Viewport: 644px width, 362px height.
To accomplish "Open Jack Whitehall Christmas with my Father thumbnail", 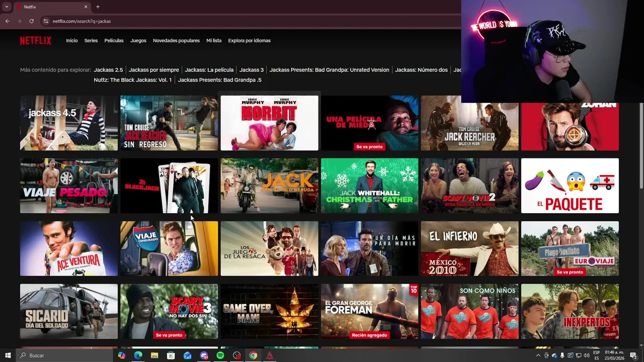I will [369, 186].
